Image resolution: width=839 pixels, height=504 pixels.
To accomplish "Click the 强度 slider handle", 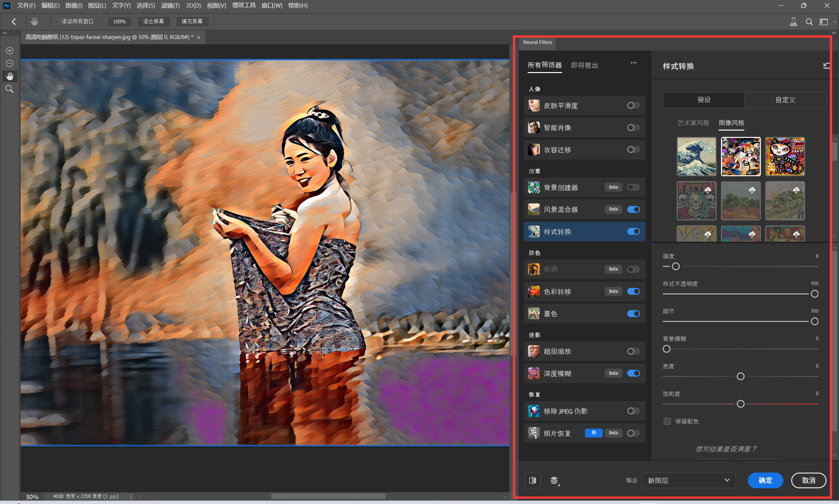I will 675,267.
